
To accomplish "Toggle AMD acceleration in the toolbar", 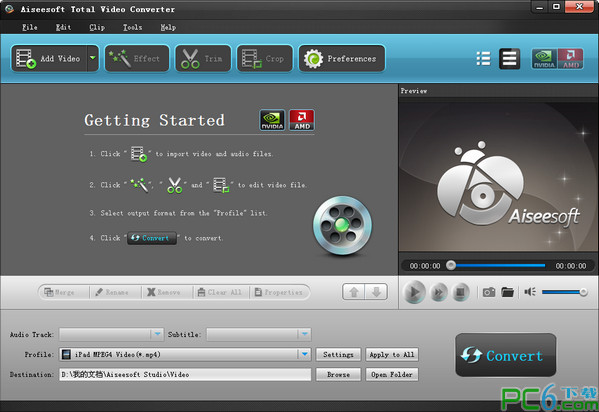I will pyautogui.click(x=570, y=59).
